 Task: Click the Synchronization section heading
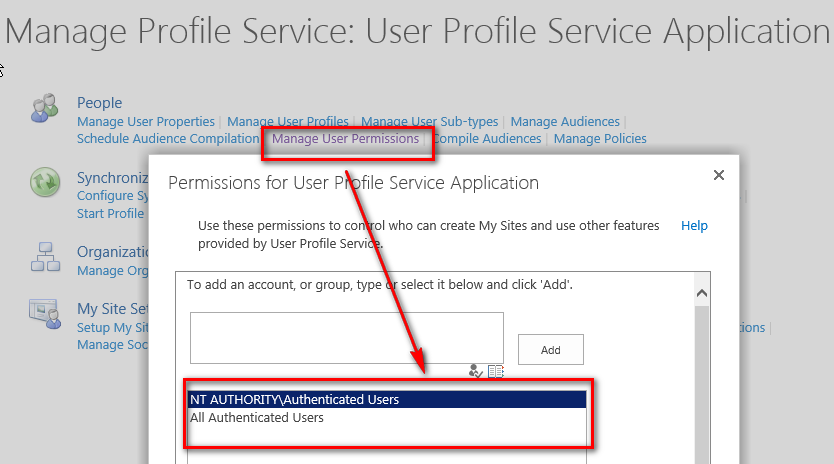(112, 177)
